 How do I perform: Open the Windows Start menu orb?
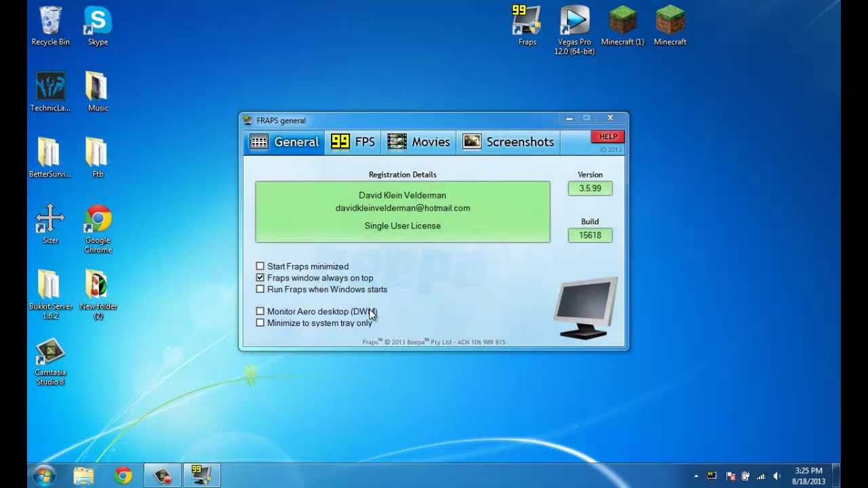pyautogui.click(x=44, y=475)
